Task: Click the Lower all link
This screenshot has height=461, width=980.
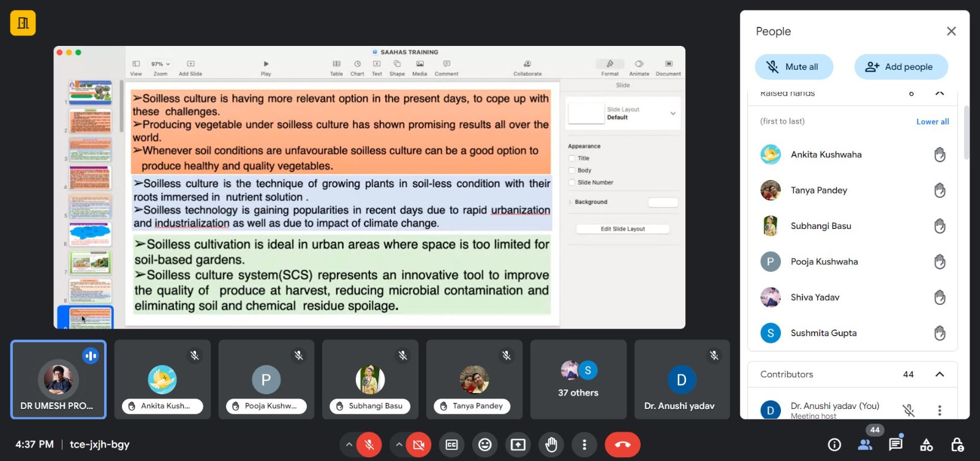Action: [x=932, y=122]
